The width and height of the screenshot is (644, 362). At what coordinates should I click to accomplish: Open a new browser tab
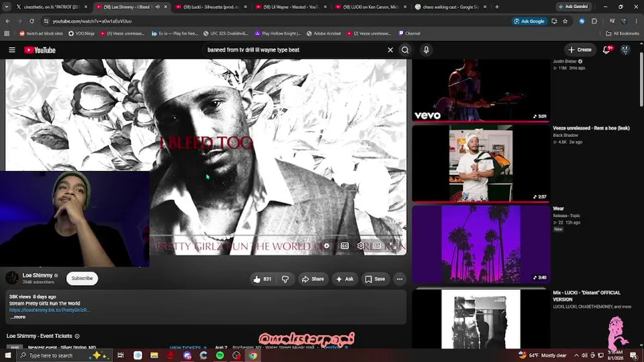pyautogui.click(x=497, y=7)
